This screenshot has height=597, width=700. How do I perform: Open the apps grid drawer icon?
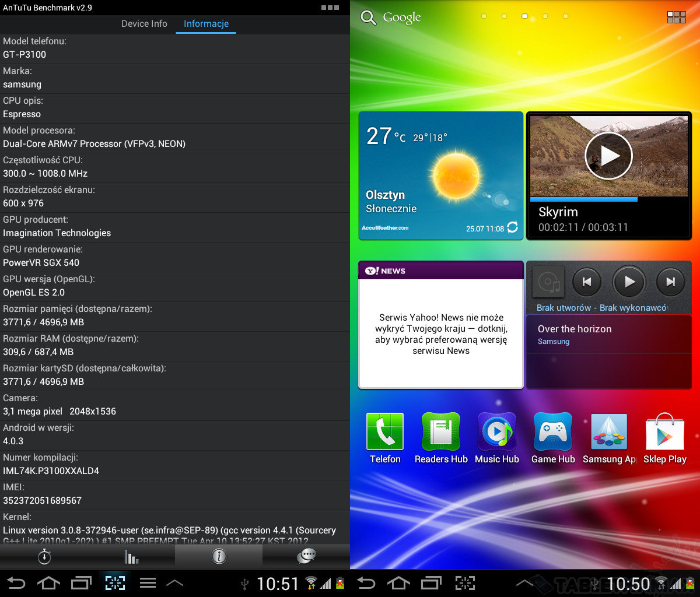click(677, 17)
